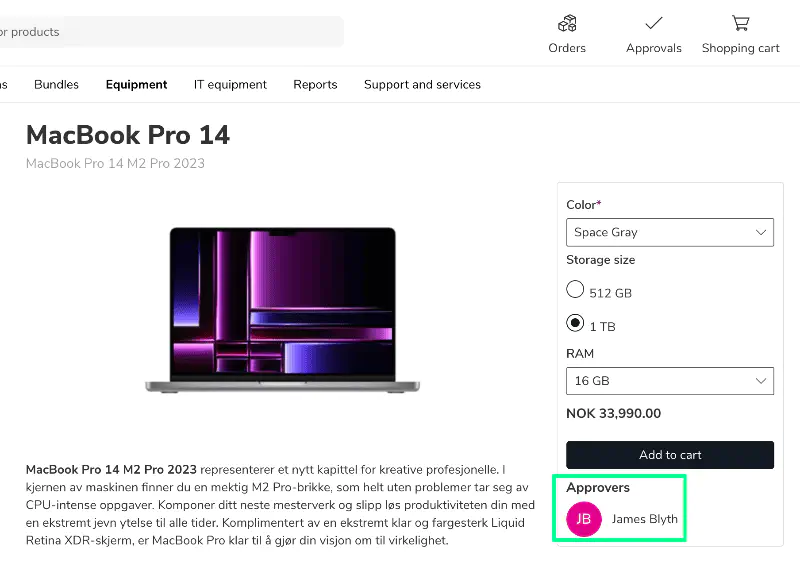Click the Add to cart button
The height and width of the screenshot is (571, 800).
point(670,455)
